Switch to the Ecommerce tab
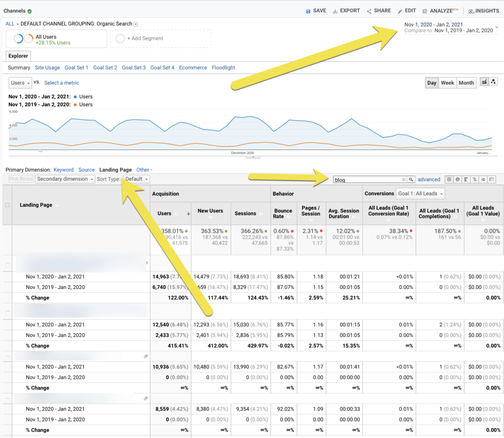Screen dimensions: 504x438 (192, 67)
